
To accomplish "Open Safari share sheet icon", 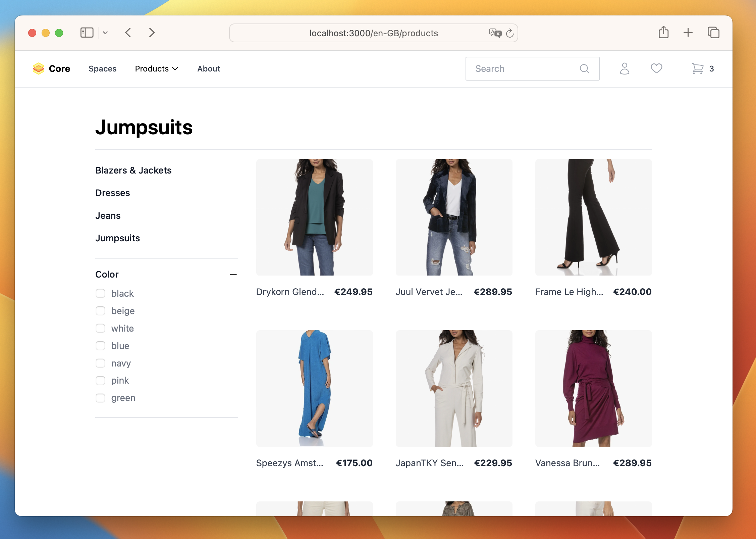I will [x=663, y=33].
